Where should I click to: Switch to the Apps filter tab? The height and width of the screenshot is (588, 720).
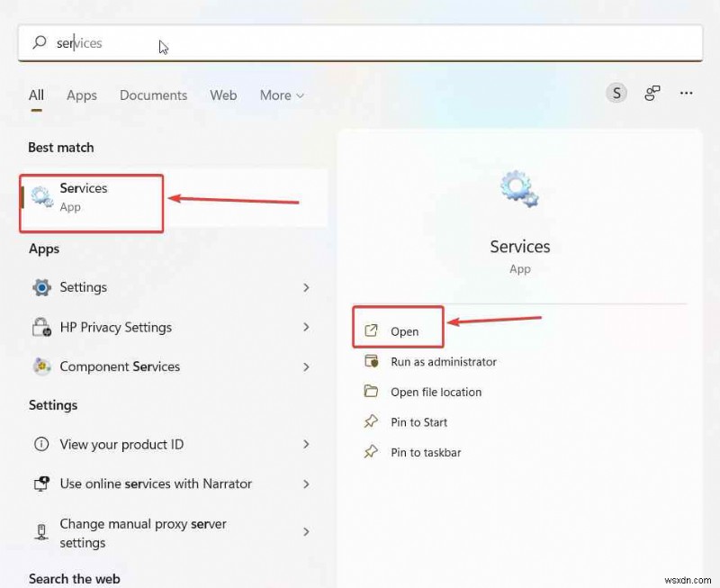(x=82, y=95)
